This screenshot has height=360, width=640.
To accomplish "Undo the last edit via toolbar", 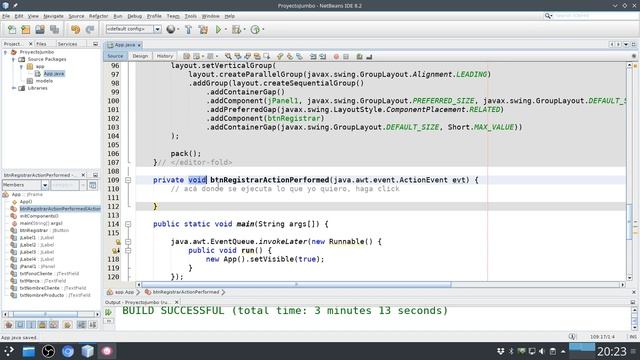I will (76, 29).
